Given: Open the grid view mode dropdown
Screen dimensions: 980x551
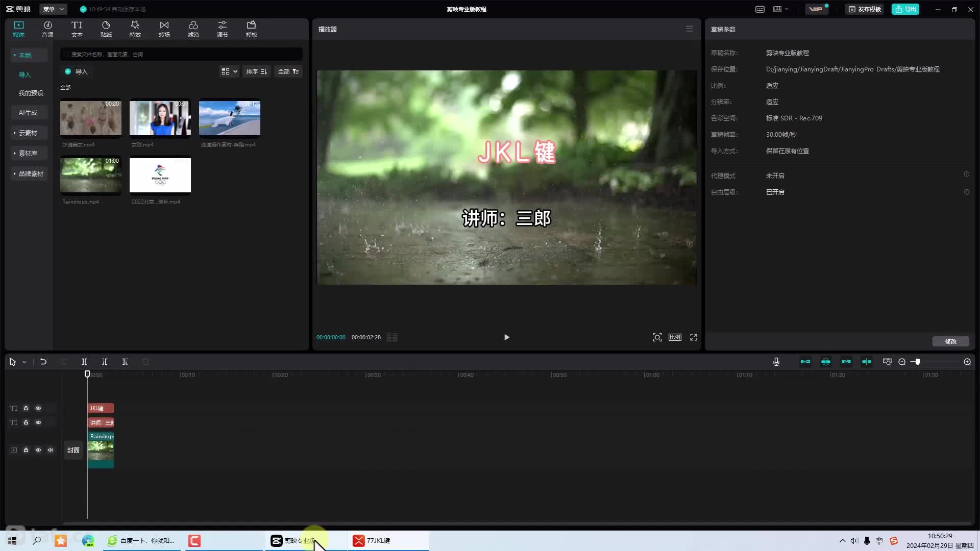Looking at the screenshot, I should (x=229, y=71).
